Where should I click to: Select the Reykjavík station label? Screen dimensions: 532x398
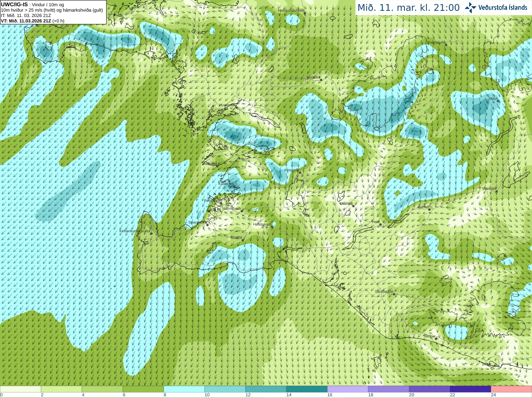click(213, 201)
